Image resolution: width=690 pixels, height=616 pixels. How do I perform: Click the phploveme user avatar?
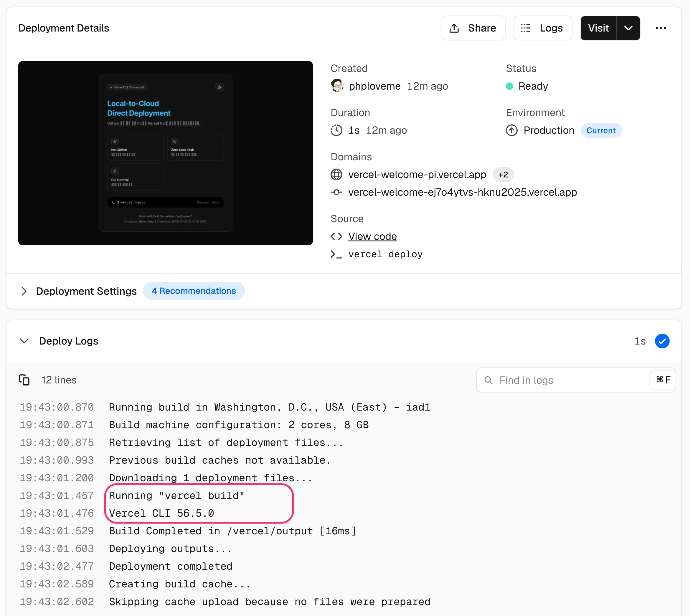click(x=337, y=86)
